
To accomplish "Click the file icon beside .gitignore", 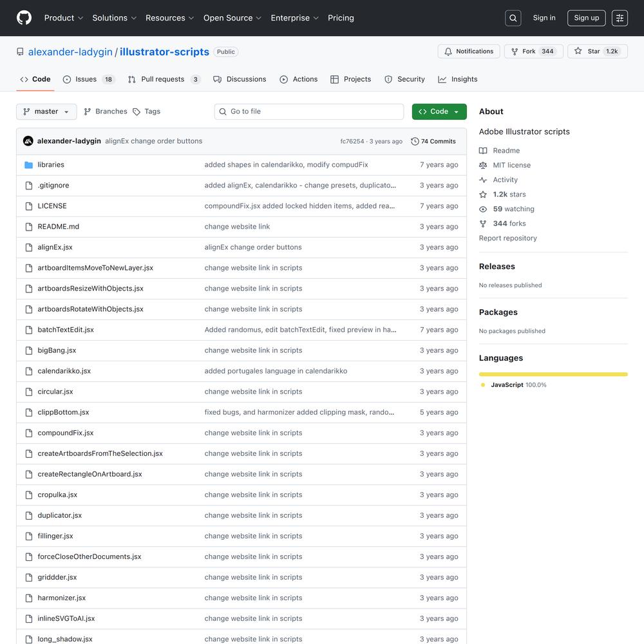I will tap(29, 185).
